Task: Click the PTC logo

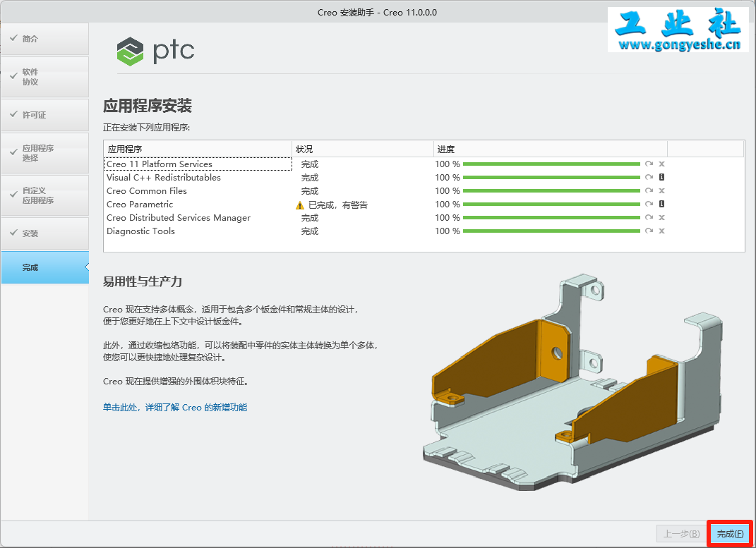Action: click(155, 51)
